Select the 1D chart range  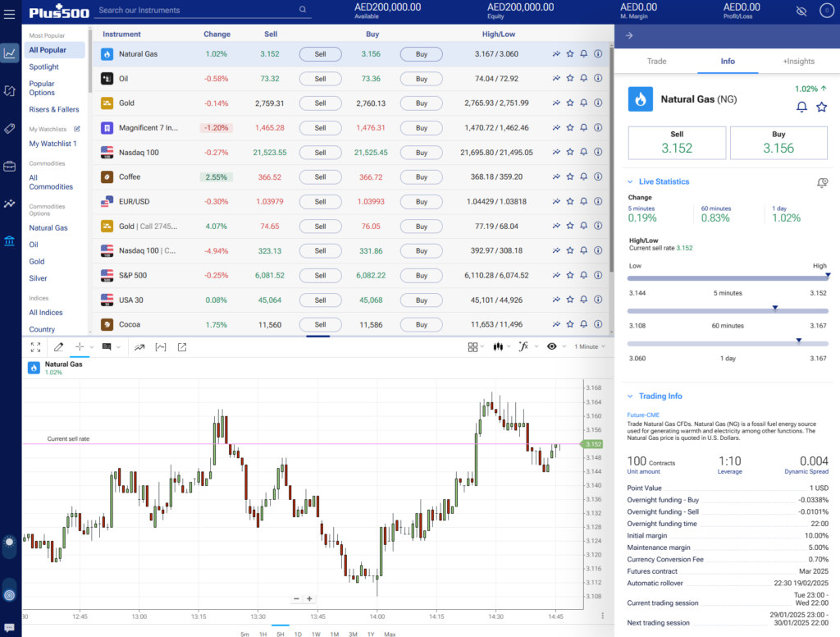click(298, 634)
